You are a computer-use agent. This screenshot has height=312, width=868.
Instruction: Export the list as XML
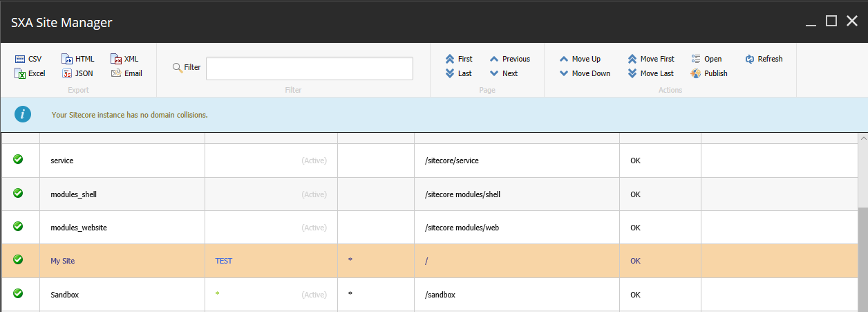pos(124,59)
